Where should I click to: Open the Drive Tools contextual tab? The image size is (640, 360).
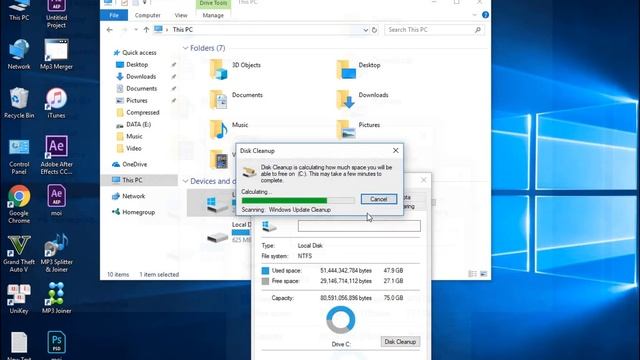[x=213, y=3]
